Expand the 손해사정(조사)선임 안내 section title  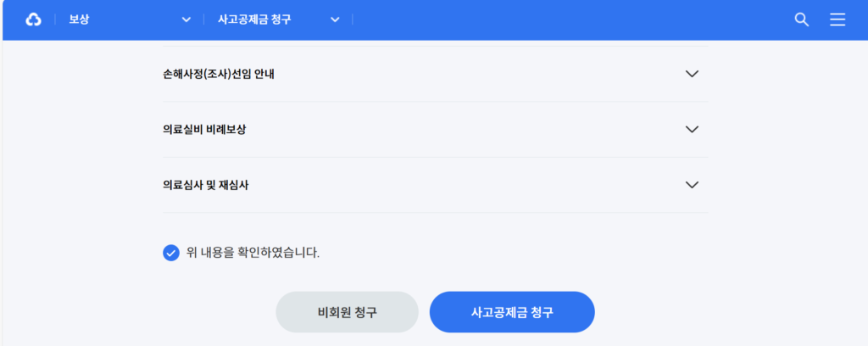coord(219,74)
